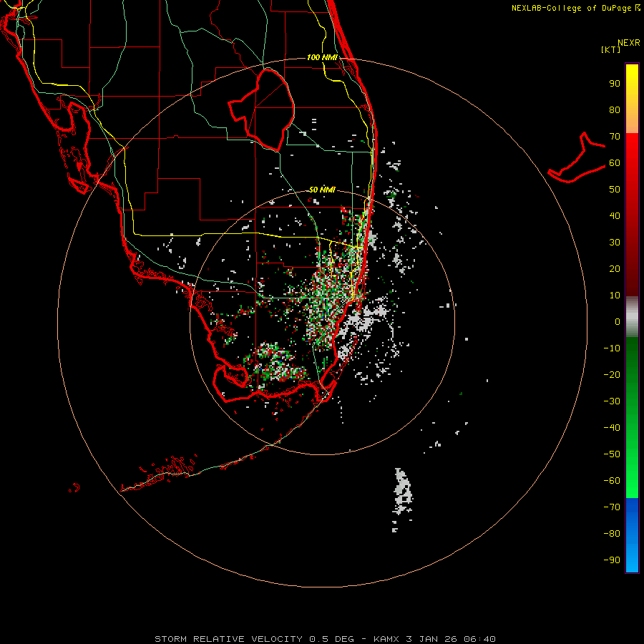Click the -70 value on the velocity scale
Screen dimensions: 644x644
coord(612,507)
